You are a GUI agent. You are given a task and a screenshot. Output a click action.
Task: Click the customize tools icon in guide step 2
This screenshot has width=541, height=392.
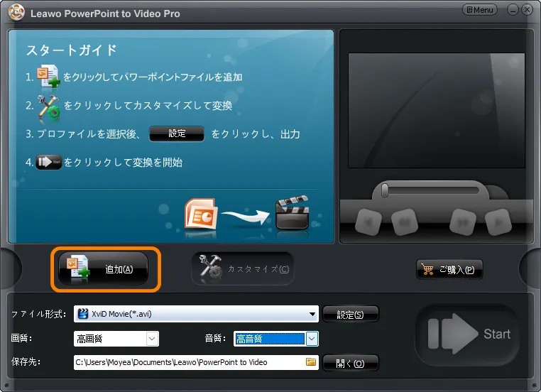49,109
